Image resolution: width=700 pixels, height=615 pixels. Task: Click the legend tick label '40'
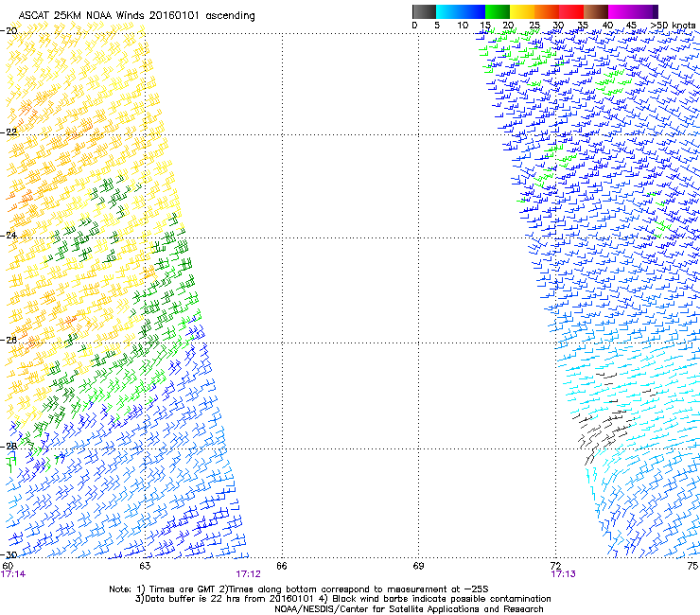[x=608, y=26]
